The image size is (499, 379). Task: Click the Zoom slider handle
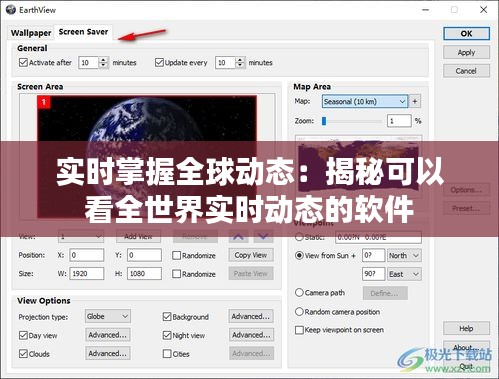(x=324, y=121)
